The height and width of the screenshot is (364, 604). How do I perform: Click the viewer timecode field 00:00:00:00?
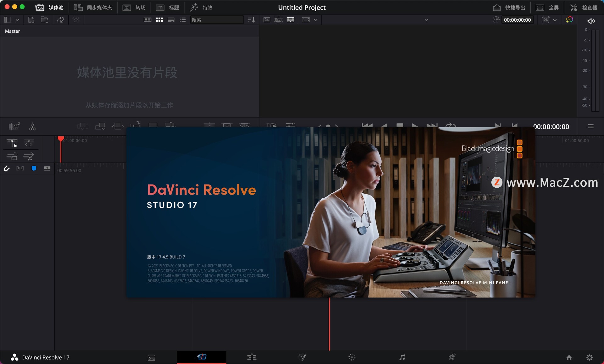click(517, 20)
